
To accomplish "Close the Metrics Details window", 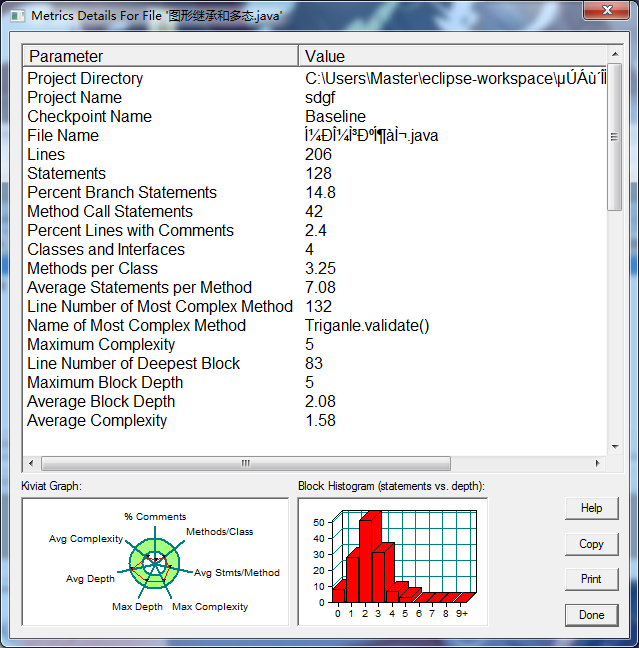I will (606, 10).
